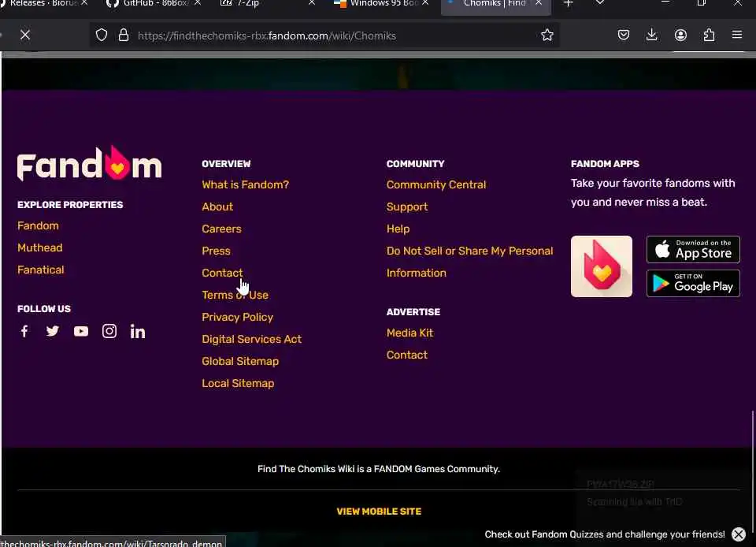Click Check out Fandom Quizzes message
Image resolution: width=756 pixels, height=547 pixels.
[605, 534]
